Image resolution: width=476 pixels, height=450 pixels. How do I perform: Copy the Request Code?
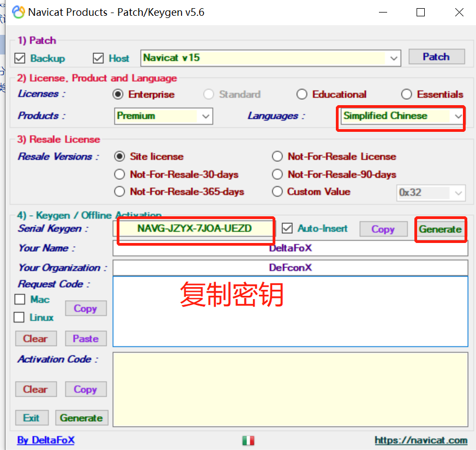(x=86, y=308)
